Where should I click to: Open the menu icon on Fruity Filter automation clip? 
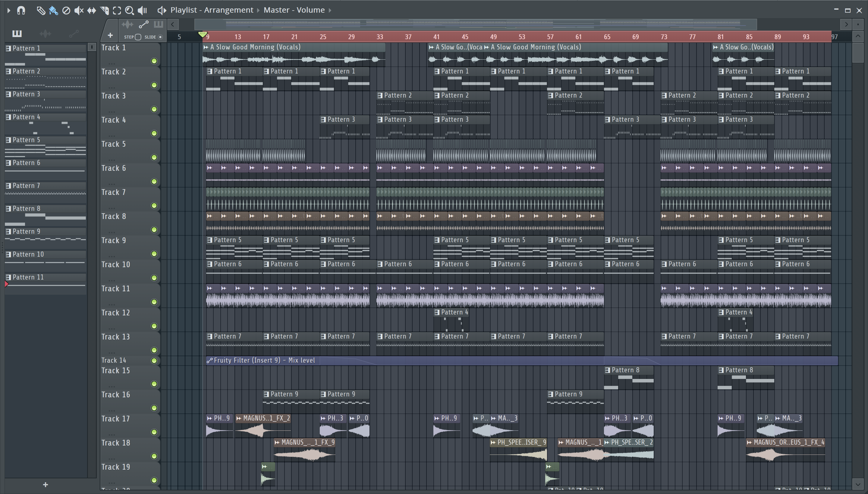click(x=209, y=360)
